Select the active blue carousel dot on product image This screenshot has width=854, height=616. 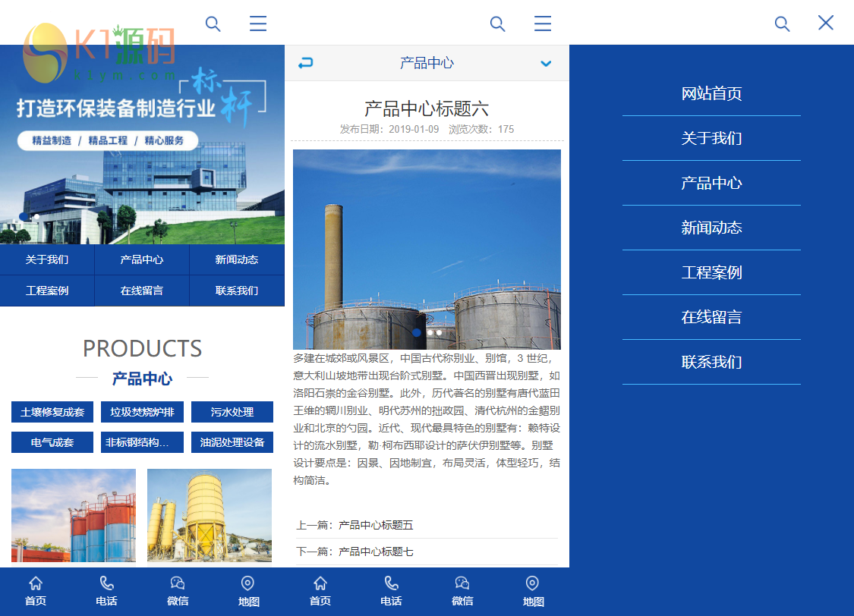pos(417,332)
